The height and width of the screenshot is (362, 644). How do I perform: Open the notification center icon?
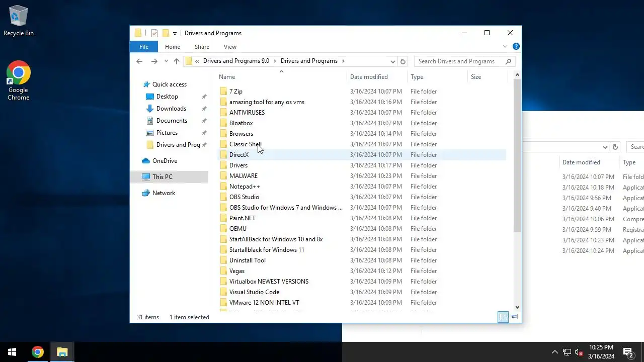coord(628,352)
